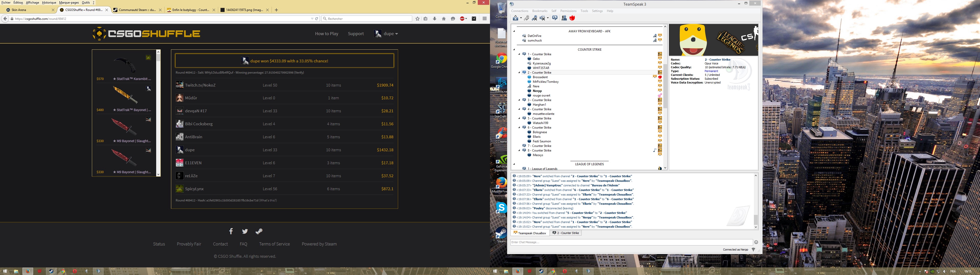This screenshot has width=980, height=275.
Task: Toggle microphone mute in TeamSpeak toolbar
Action: [x=534, y=18]
